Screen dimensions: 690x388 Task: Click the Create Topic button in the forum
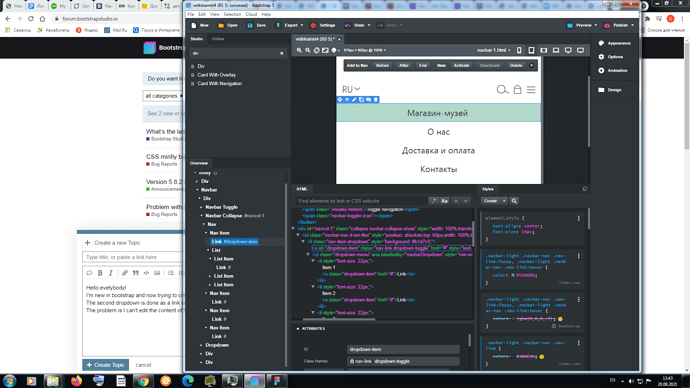pos(106,365)
